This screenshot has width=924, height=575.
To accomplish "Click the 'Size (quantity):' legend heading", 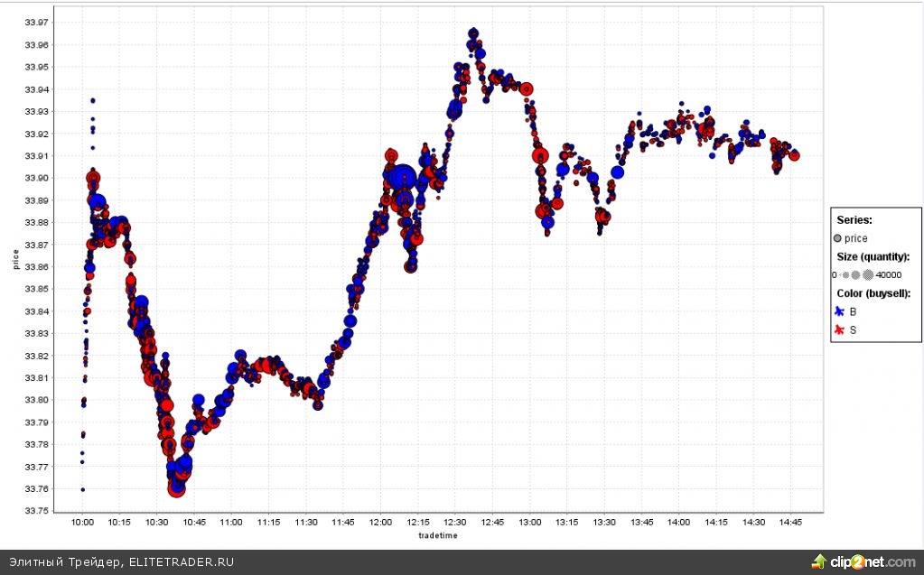I will (873, 256).
